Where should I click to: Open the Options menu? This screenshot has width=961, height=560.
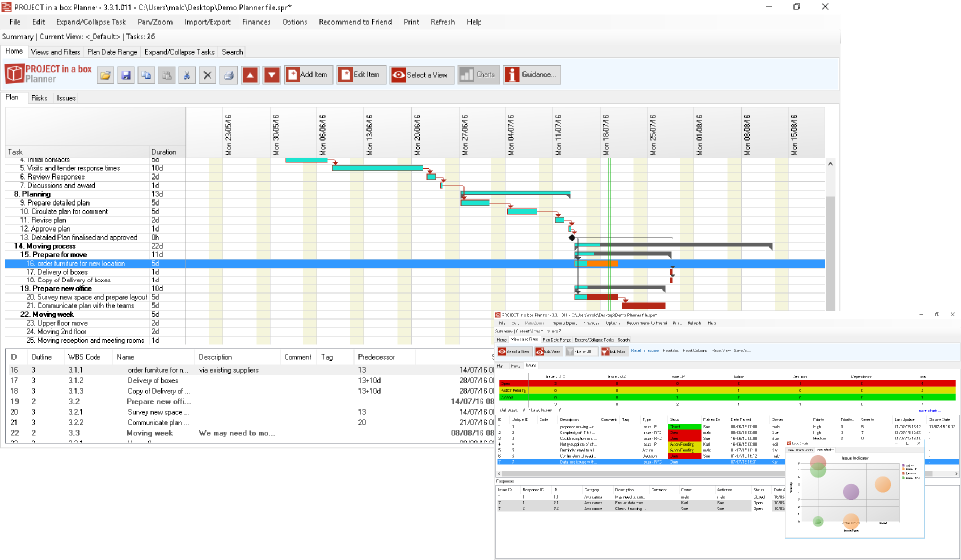pos(294,22)
